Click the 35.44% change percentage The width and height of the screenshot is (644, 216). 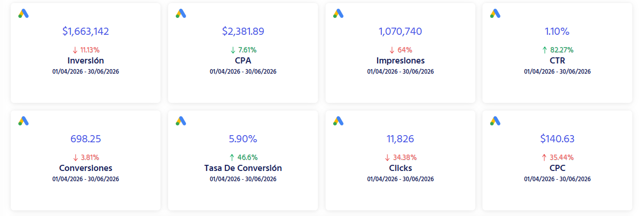562,158
